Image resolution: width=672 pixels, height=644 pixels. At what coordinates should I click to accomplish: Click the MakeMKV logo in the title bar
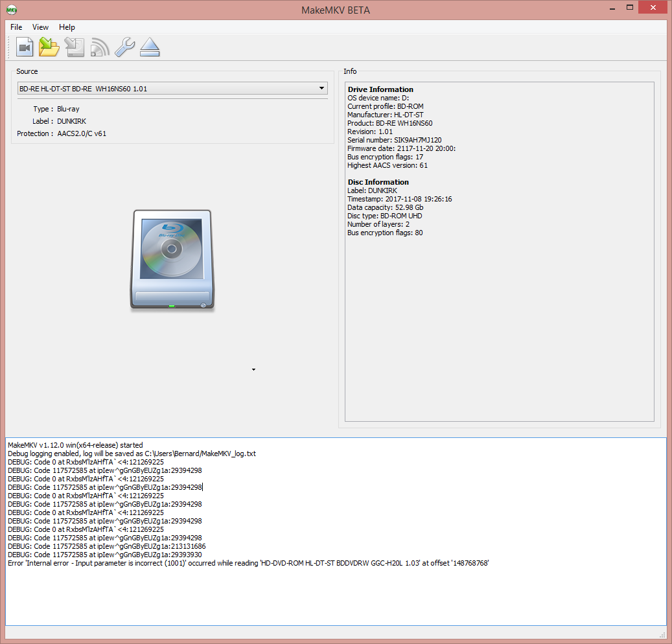12,10
